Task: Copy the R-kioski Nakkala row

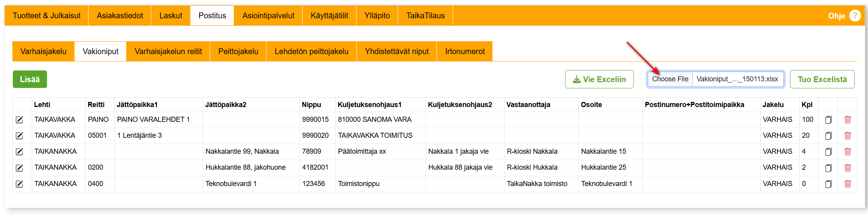Action: pyautogui.click(x=828, y=152)
